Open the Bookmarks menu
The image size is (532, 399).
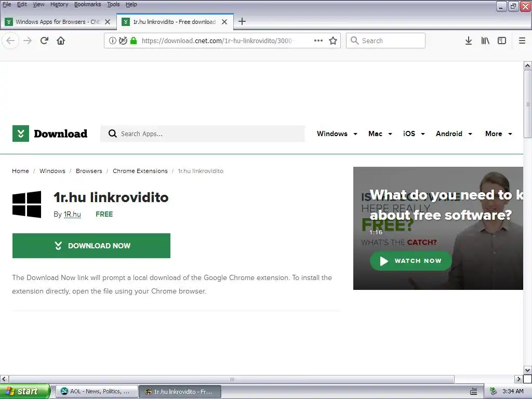(87, 4)
